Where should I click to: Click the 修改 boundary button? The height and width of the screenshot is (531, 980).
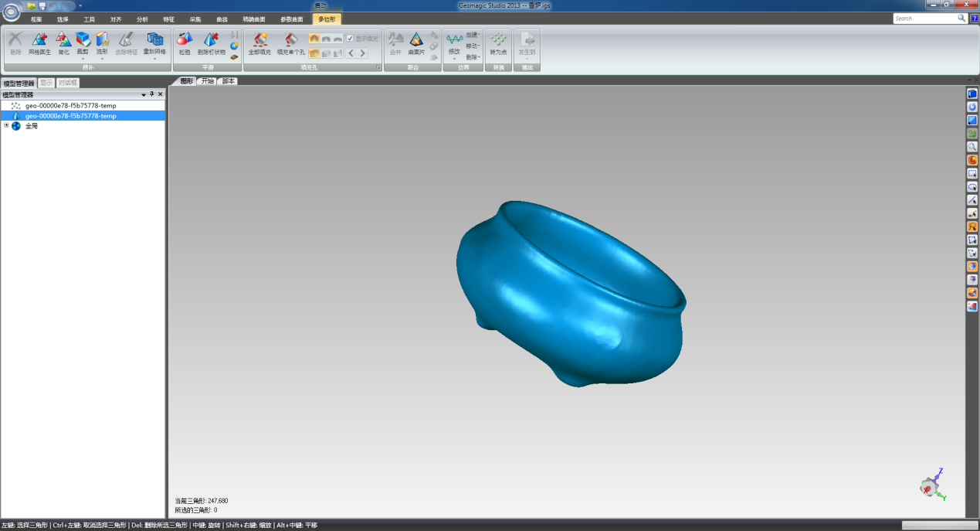pos(454,44)
